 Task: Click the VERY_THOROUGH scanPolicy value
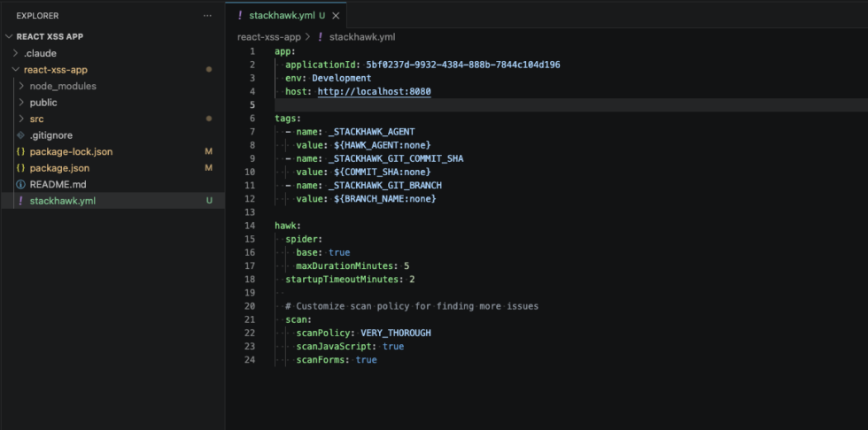[x=396, y=333]
